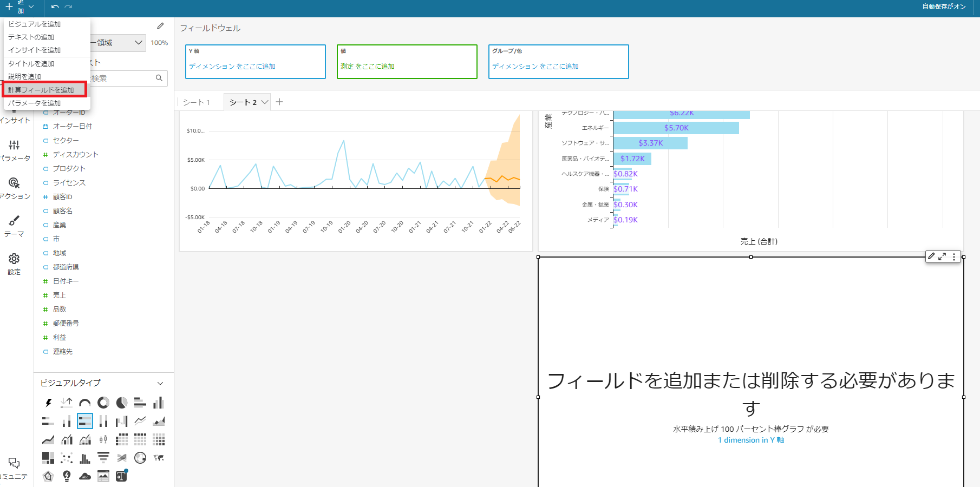
Task: Click the redo arrow in top bar
Action: (x=68, y=6)
